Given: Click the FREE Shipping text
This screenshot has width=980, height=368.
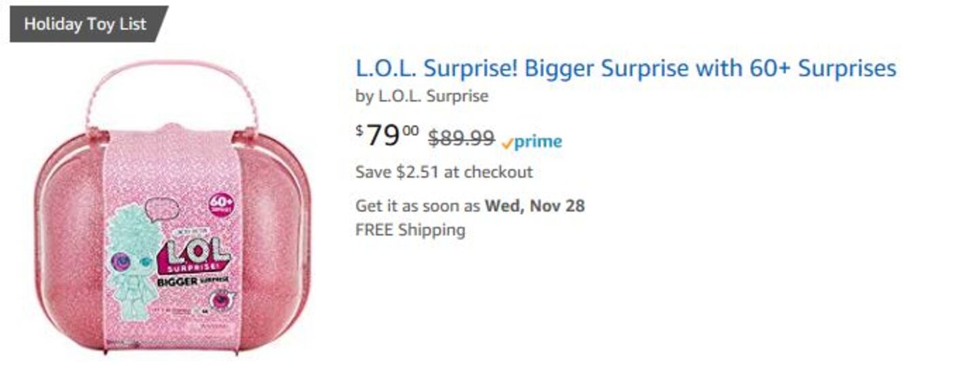Looking at the screenshot, I should 410,230.
